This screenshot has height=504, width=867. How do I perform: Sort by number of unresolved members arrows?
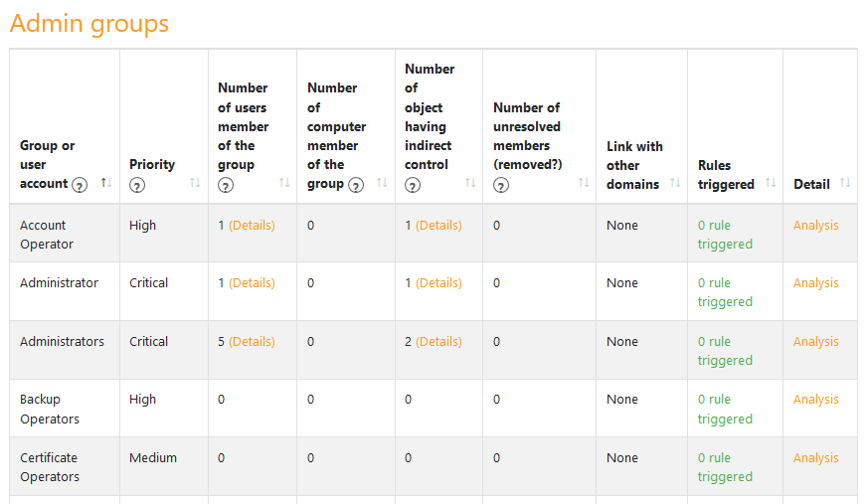pos(584,183)
